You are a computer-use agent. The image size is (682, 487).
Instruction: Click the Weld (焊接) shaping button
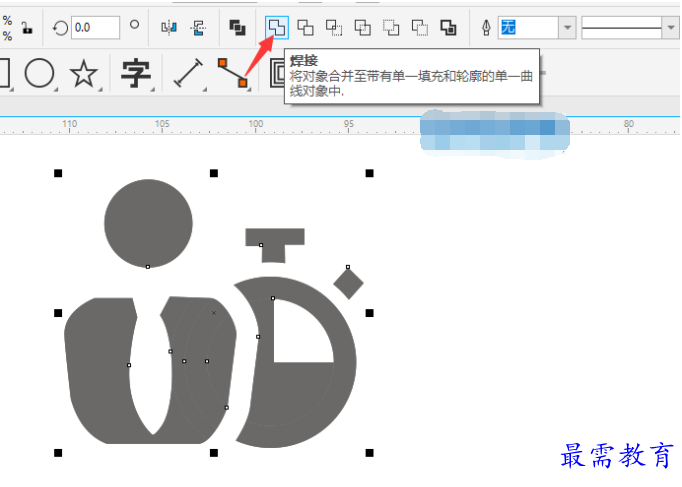click(x=277, y=28)
